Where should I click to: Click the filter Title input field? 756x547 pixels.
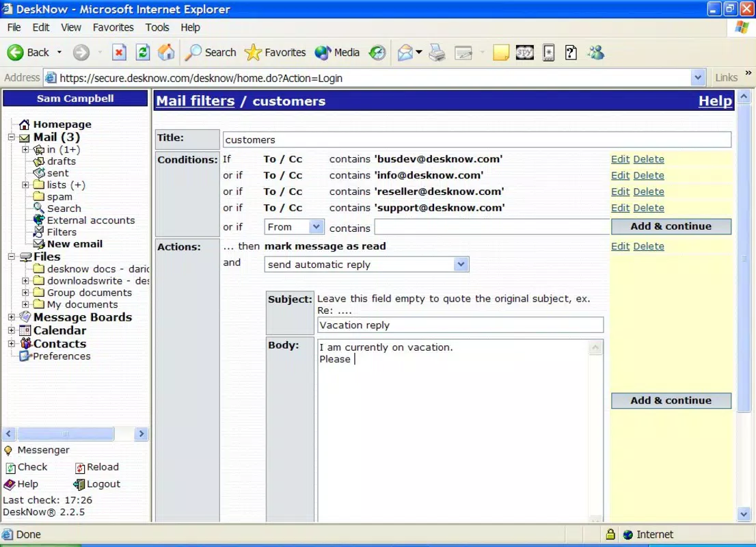coord(477,139)
